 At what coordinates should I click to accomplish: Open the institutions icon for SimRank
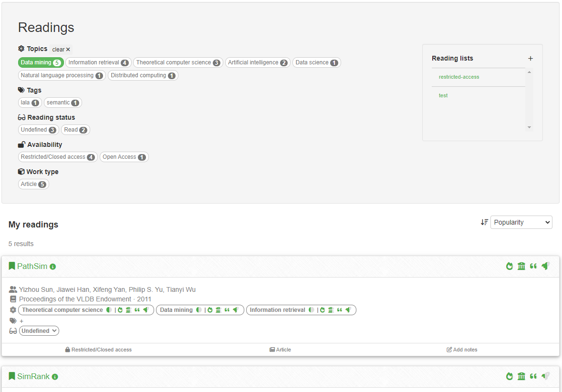[521, 376]
